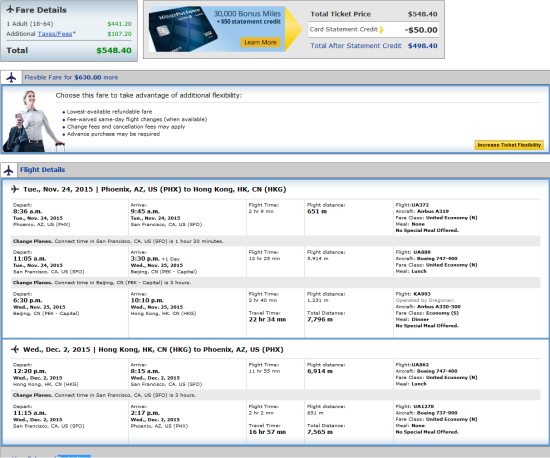Click the Fare Details heading
This screenshot has height=458, width=550.
point(41,10)
